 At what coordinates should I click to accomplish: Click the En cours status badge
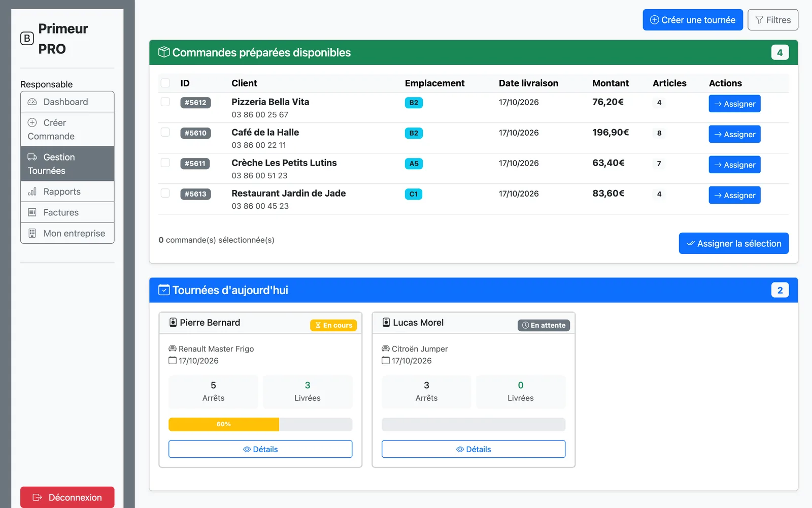(x=333, y=325)
